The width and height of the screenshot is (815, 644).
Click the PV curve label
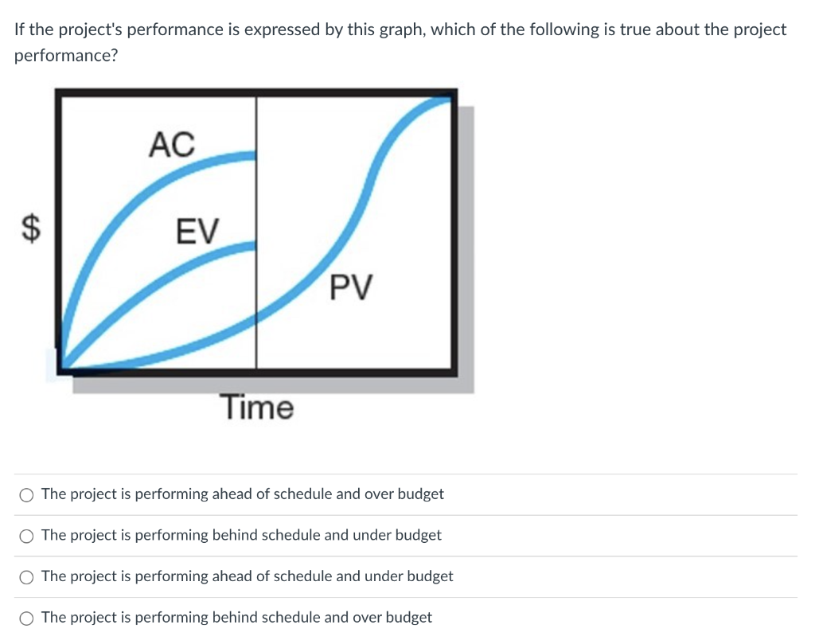(351, 288)
